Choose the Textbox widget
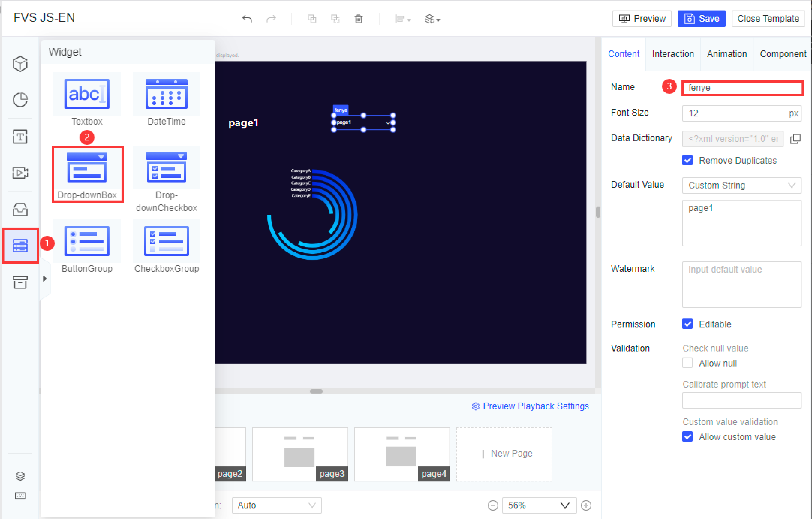The image size is (812, 519). pos(87,100)
